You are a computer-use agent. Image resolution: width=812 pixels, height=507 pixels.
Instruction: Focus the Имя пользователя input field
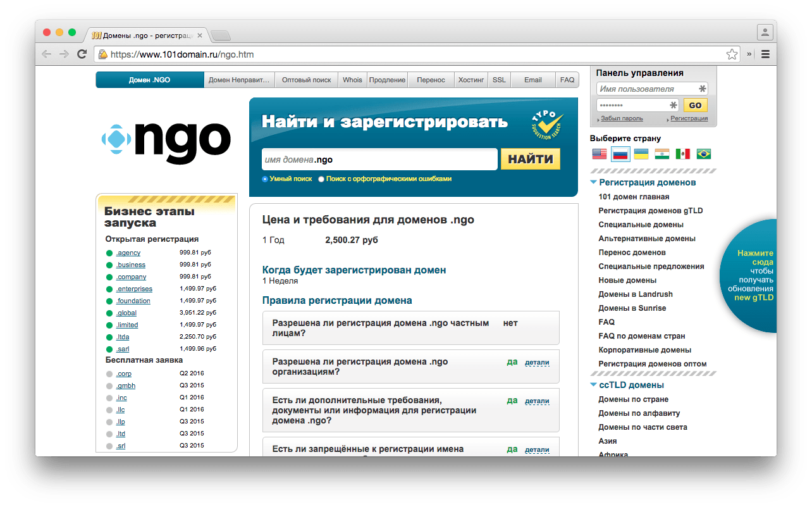tap(652, 89)
